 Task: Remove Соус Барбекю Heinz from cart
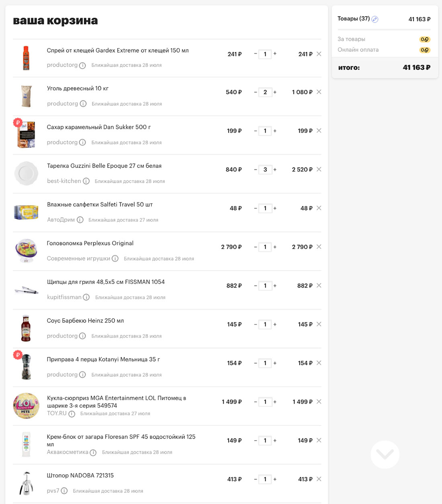pos(319,324)
